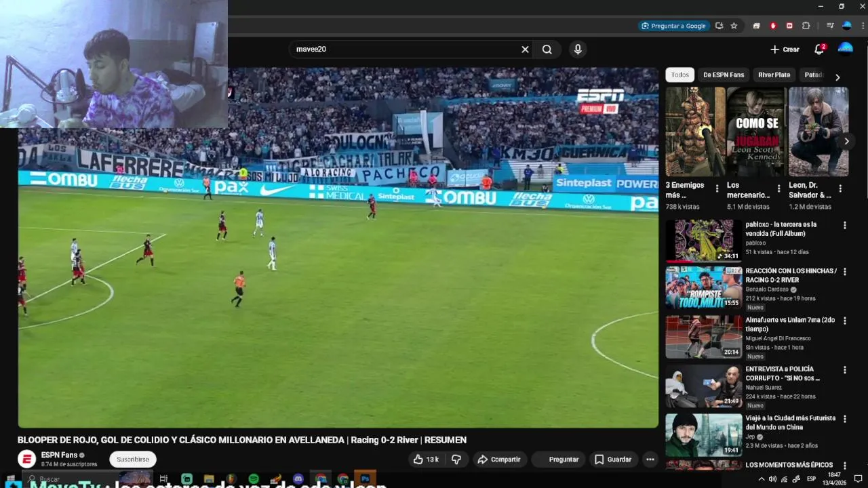
Task: Open Gonzalo Cardozo channel name
Action: point(767,289)
